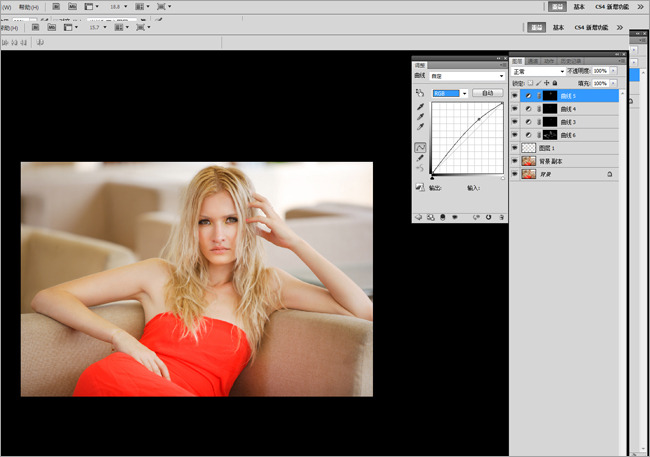
Task: Click the 自动 auto button
Action: pos(488,93)
